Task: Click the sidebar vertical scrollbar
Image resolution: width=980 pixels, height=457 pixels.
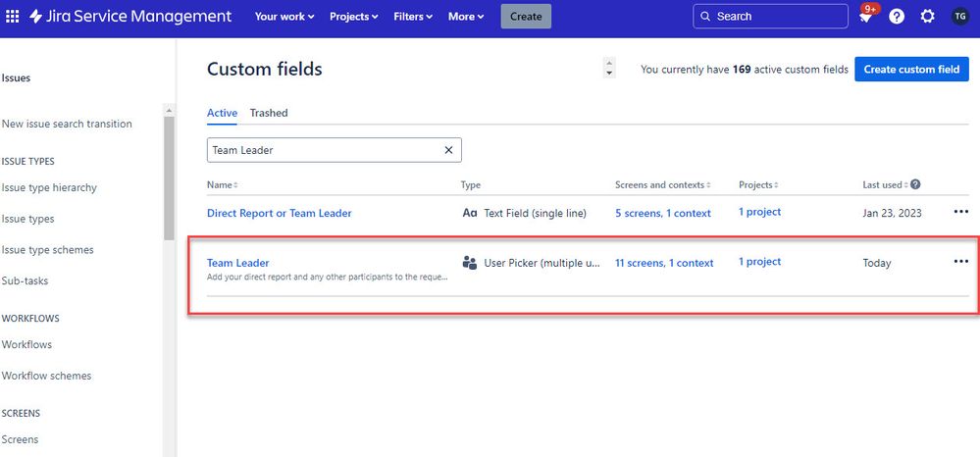Action: click(169, 178)
